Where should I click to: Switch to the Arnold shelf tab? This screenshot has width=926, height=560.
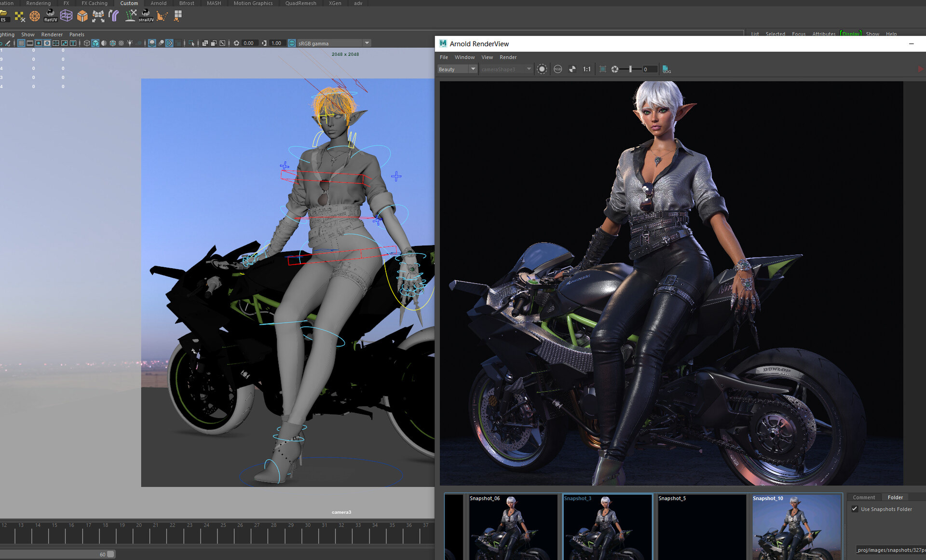[x=158, y=3]
